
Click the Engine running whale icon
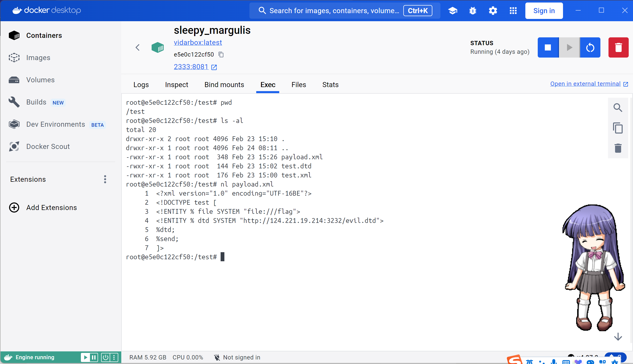(8, 357)
